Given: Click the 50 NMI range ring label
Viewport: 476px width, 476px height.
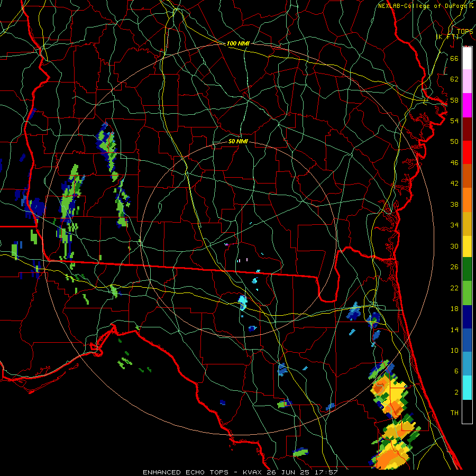Looking at the screenshot, I should [x=238, y=141].
